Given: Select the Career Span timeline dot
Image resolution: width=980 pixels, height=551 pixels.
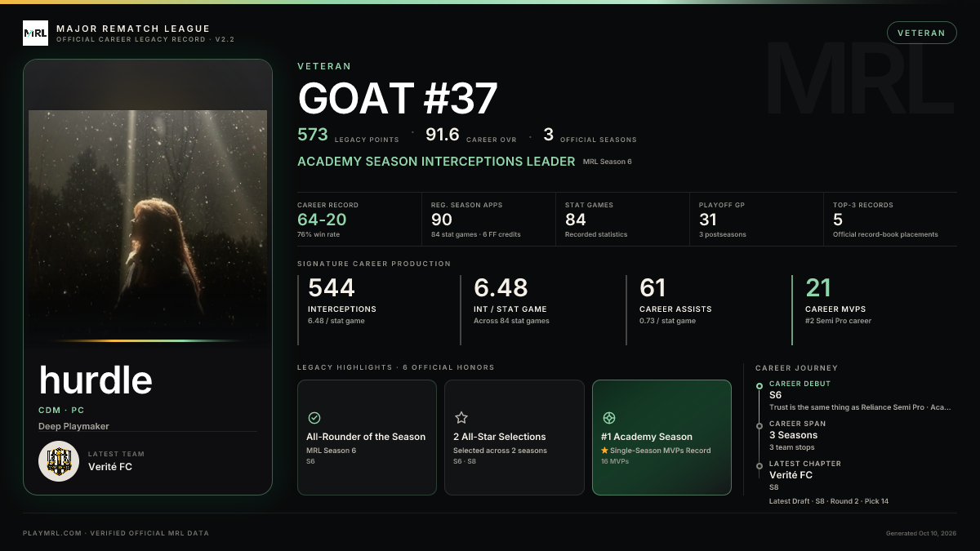Looking at the screenshot, I should pos(759,426).
